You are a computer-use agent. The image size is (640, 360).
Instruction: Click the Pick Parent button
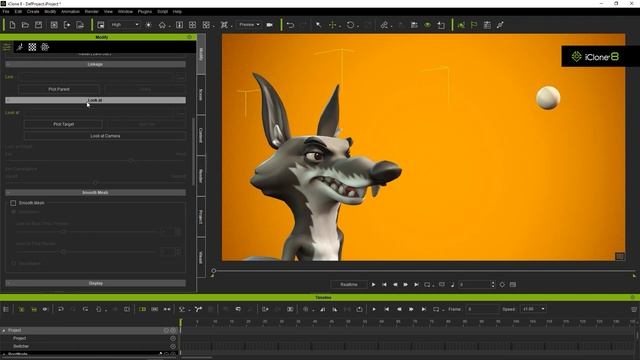(59, 89)
